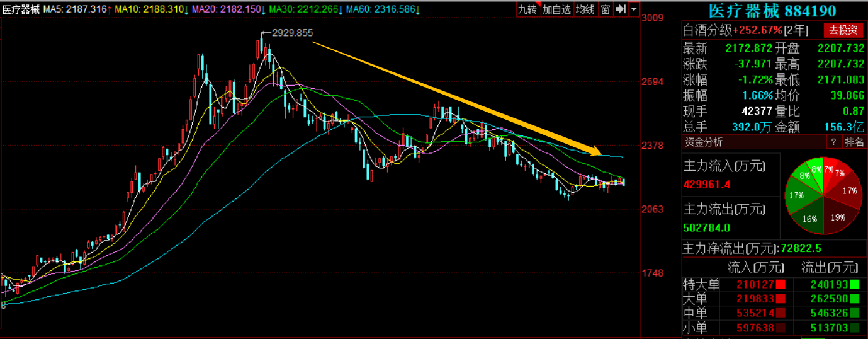This screenshot has height=339, width=868.
Task: Click MA20: 2182.150 indicator label
Action: click(x=229, y=9)
